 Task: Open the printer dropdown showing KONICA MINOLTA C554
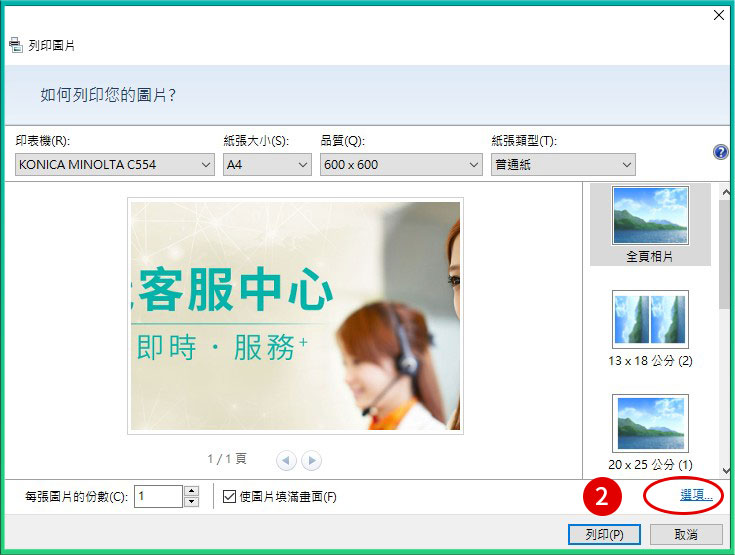115,165
